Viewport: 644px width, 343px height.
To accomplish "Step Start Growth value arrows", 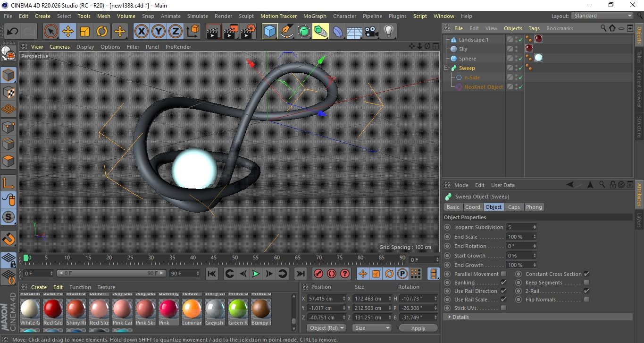I will [534, 256].
